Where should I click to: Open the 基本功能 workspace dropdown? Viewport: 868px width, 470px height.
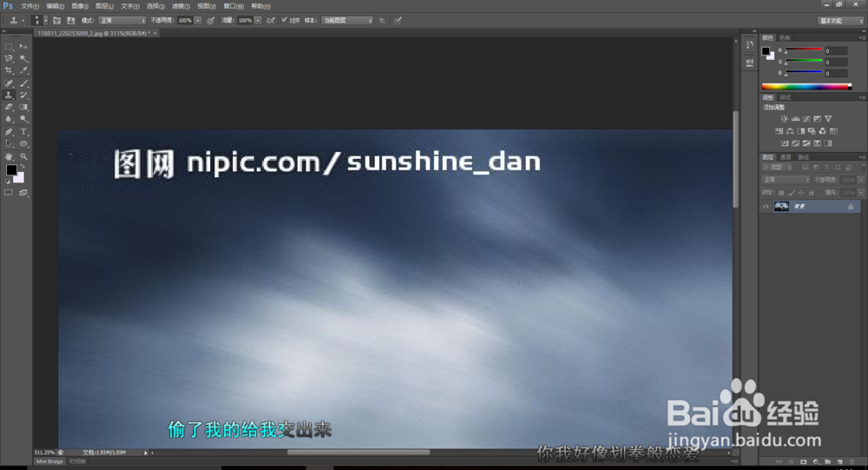coord(841,21)
